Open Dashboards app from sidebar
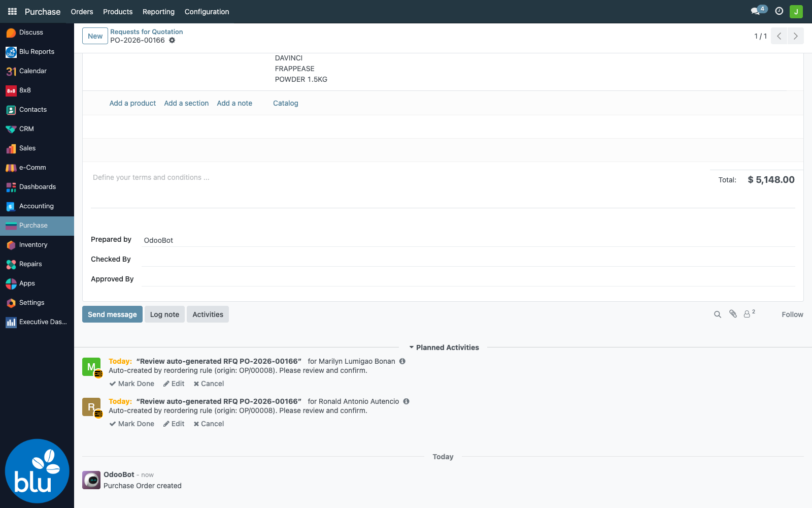The width and height of the screenshot is (812, 508). click(37, 187)
